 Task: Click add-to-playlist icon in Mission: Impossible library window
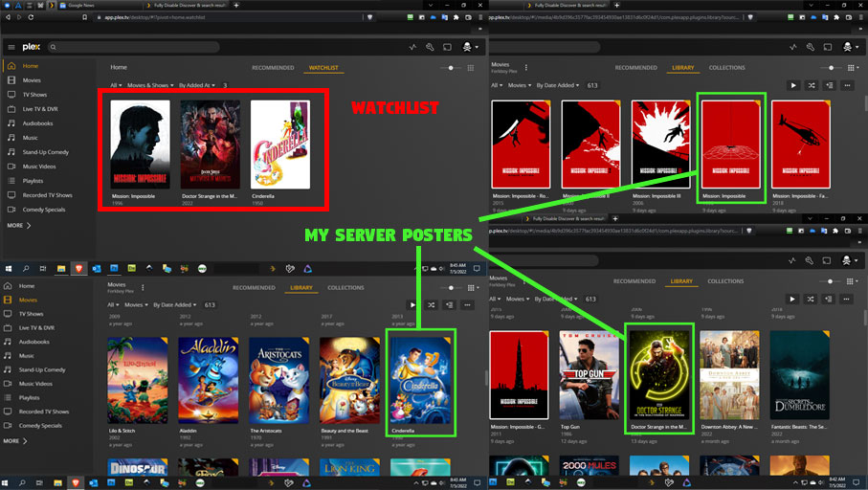pyautogui.click(x=830, y=85)
